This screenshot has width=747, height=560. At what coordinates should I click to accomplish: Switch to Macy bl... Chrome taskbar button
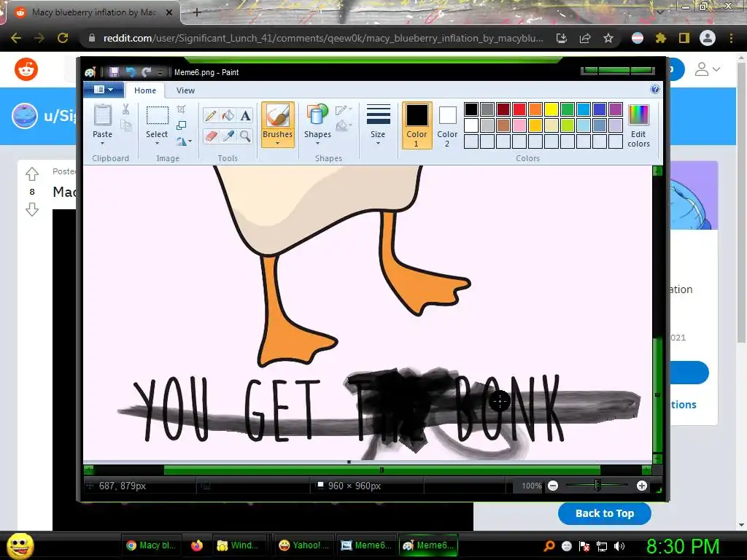[x=152, y=545]
